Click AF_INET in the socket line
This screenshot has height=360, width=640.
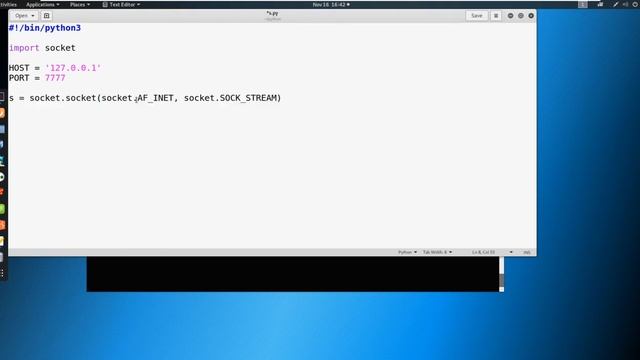[x=155, y=98]
